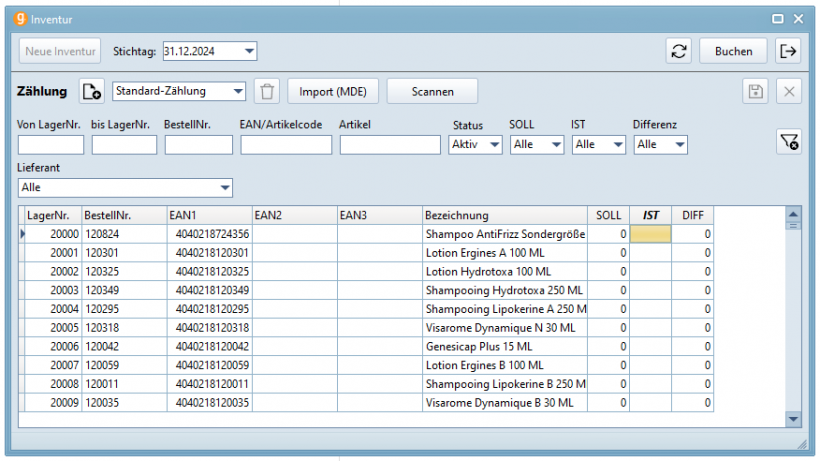Click in the EAN/Artikelcode input field
This screenshot has width=820, height=461.
click(286, 145)
